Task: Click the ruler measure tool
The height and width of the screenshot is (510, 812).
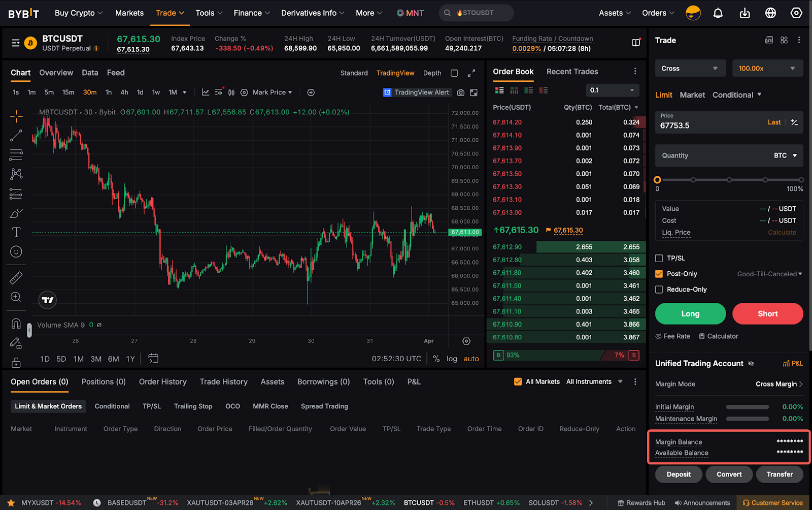Action: click(x=16, y=278)
